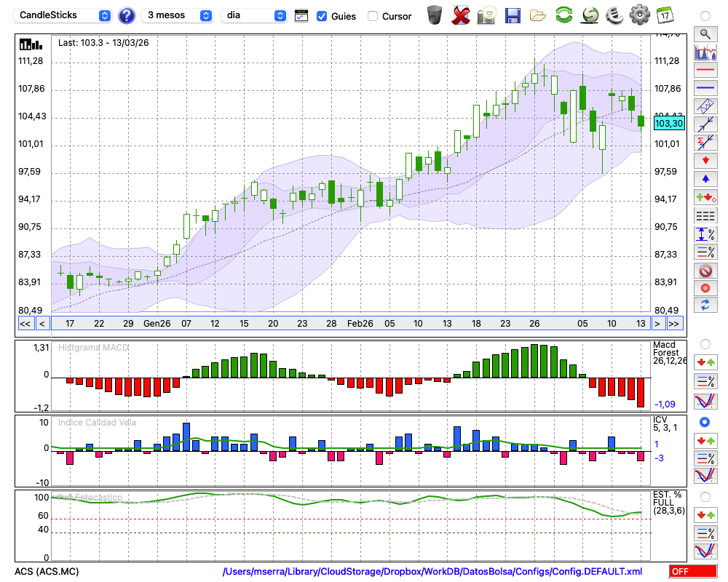This screenshot has height=582, width=728.
Task: Click the blue help question mark button
Action: click(126, 15)
